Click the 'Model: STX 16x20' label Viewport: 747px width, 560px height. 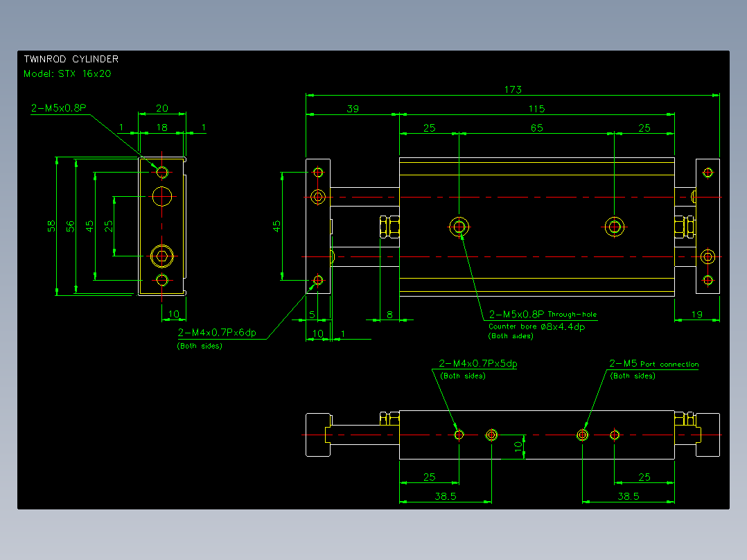pos(67,74)
